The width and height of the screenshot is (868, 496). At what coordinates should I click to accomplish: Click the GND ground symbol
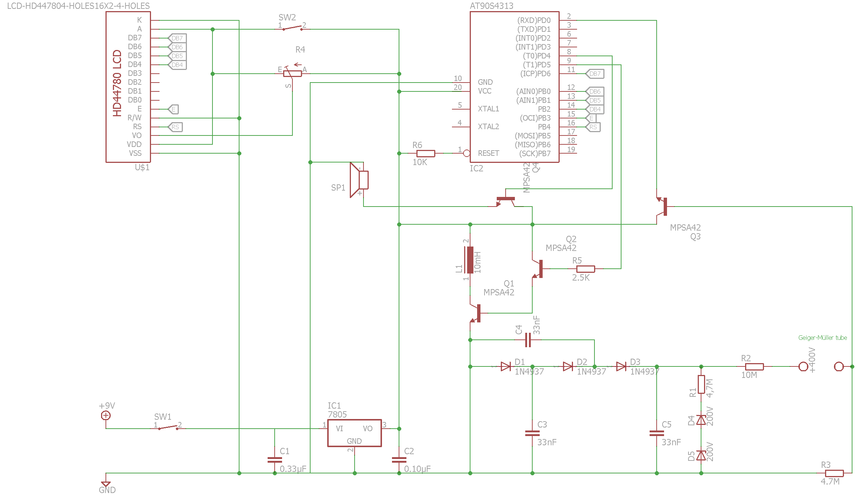[106, 483]
